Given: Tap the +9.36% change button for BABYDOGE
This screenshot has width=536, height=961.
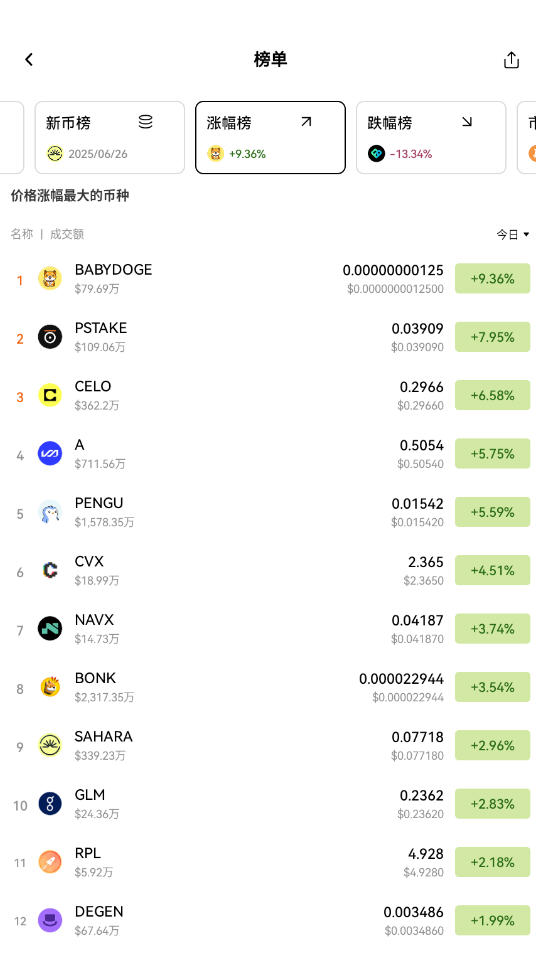Looking at the screenshot, I should tap(493, 279).
